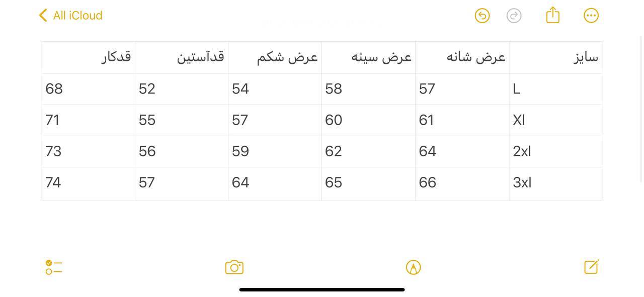Create a new note with compose icon
Image resolution: width=644 pixels, height=297 pixels.
click(x=591, y=266)
